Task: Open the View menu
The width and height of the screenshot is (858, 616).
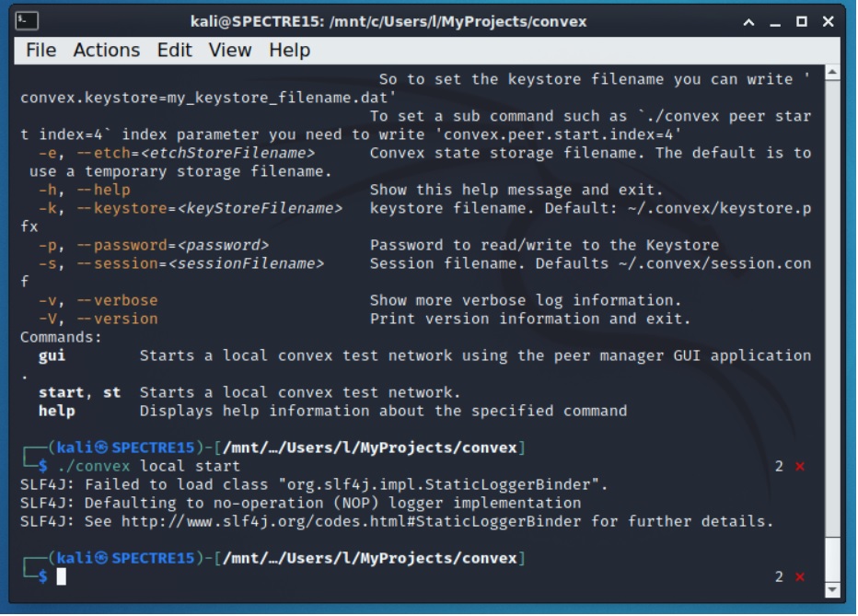Action: pyautogui.click(x=229, y=51)
